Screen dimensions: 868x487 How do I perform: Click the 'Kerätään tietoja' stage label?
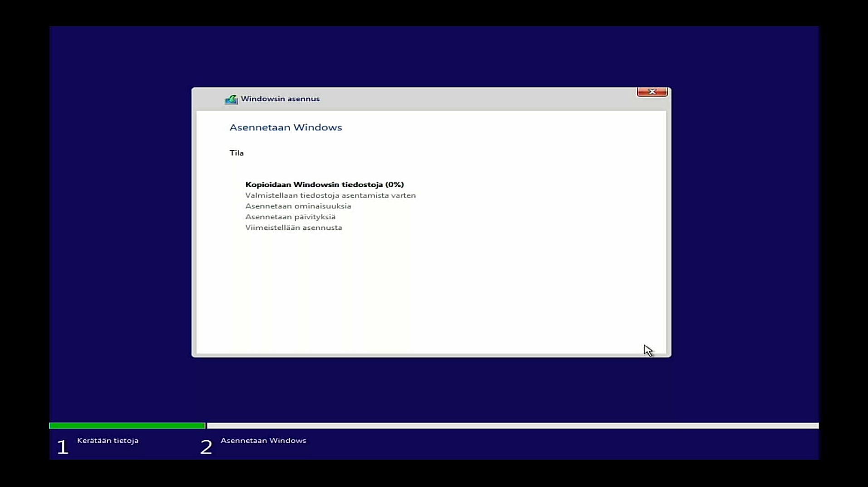tap(108, 441)
